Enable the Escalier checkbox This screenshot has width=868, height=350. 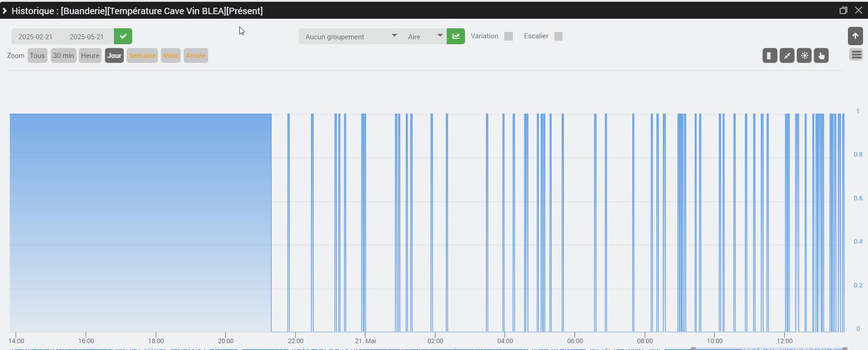pos(558,37)
